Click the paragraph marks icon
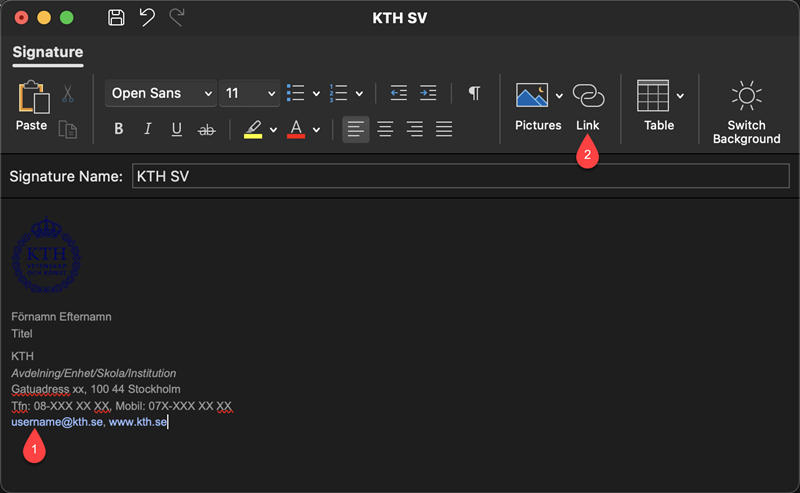This screenshot has height=493, width=800. [x=474, y=93]
